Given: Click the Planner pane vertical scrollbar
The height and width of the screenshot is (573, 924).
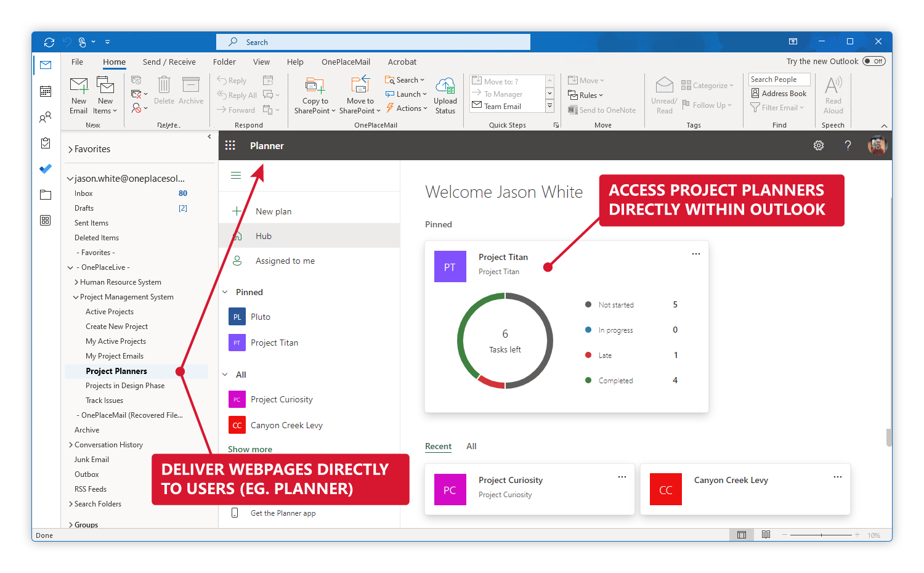Looking at the screenshot, I should click(889, 437).
